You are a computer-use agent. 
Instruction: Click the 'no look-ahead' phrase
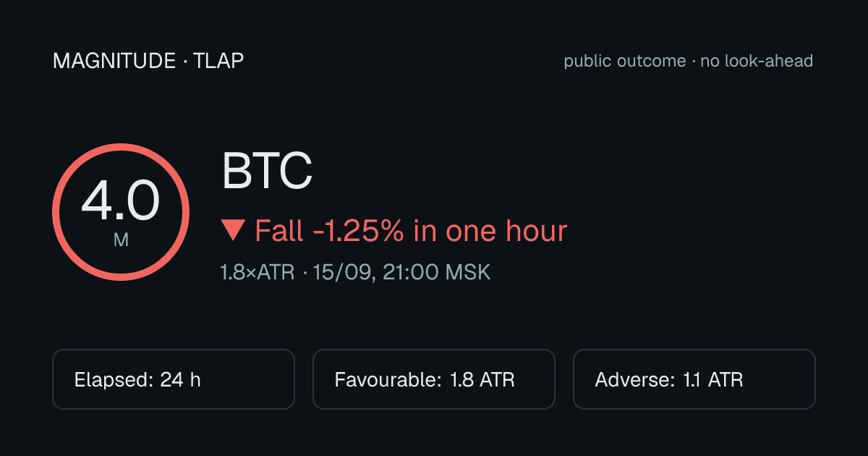(x=757, y=62)
